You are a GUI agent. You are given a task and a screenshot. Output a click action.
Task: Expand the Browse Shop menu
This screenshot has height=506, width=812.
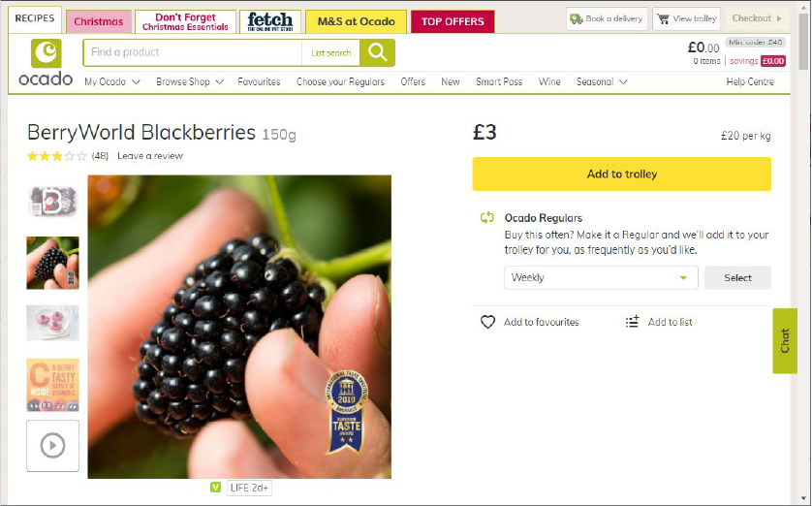tap(190, 81)
